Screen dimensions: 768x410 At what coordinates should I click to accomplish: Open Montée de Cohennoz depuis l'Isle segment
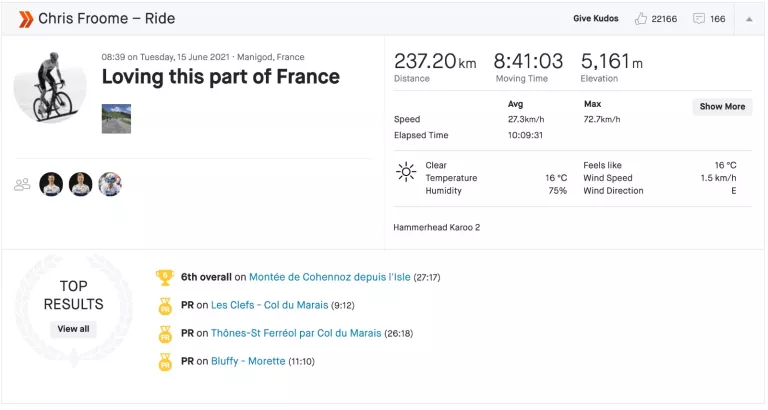[x=330, y=277]
